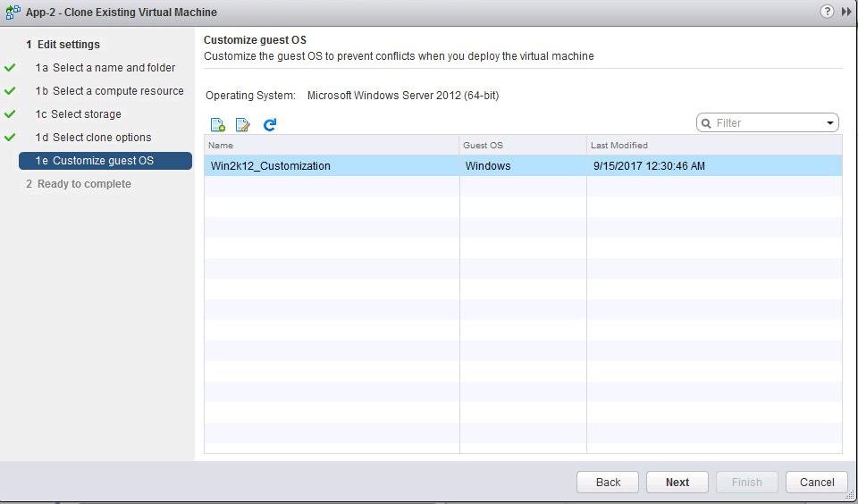Image resolution: width=858 pixels, height=504 pixels.
Task: Click the 1 Edit settings heading
Action: click(63, 45)
